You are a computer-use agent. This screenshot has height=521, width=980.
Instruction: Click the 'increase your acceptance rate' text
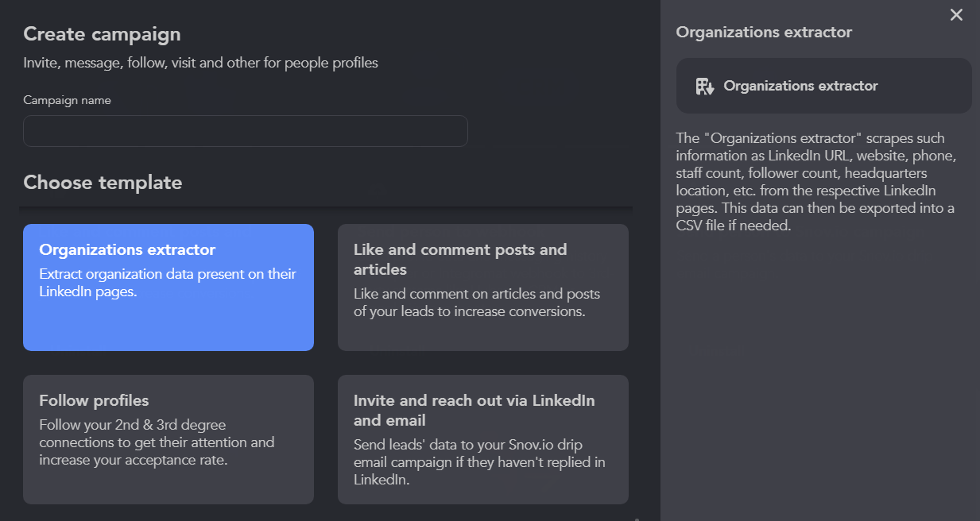[x=133, y=460]
